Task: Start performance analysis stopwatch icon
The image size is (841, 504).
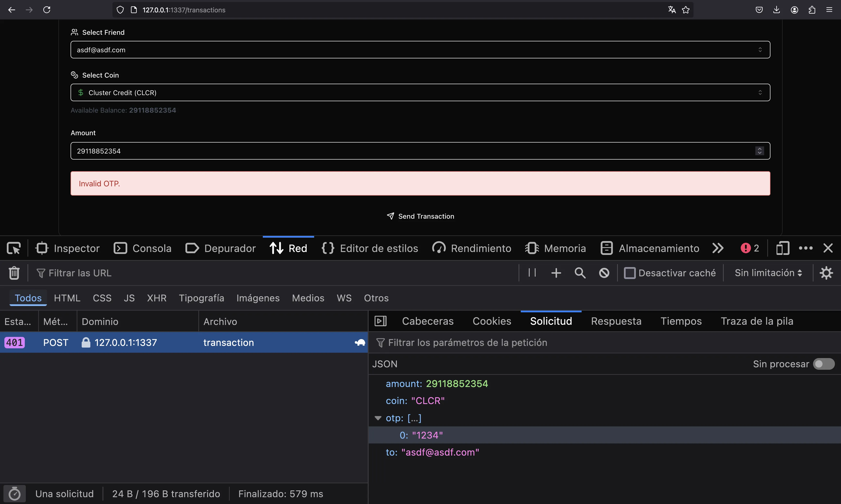Action: (14, 494)
